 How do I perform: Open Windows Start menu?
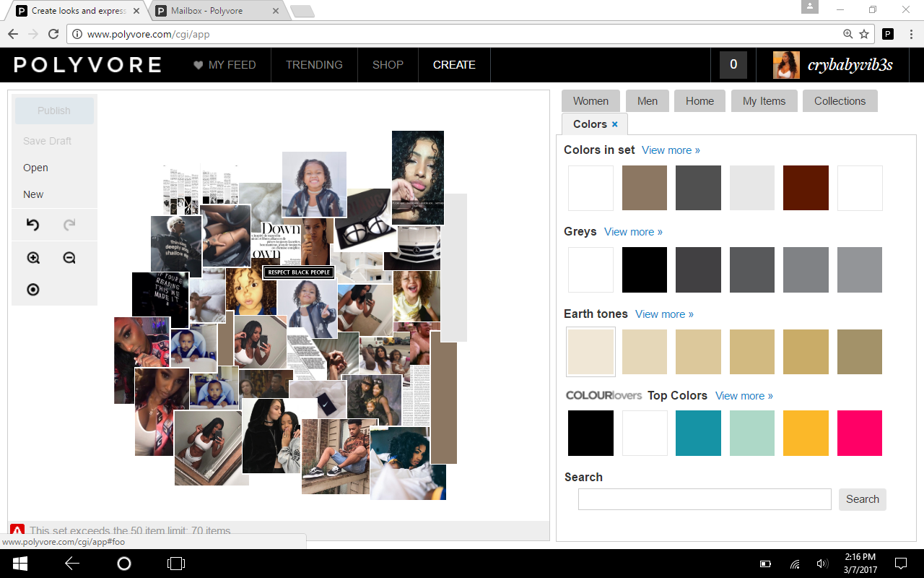19,564
